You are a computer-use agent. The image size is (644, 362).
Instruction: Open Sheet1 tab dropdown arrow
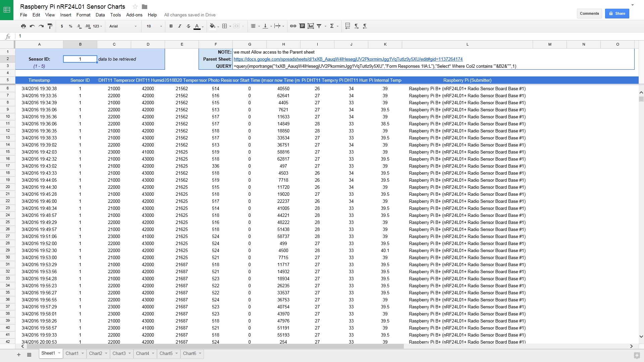tap(59, 353)
